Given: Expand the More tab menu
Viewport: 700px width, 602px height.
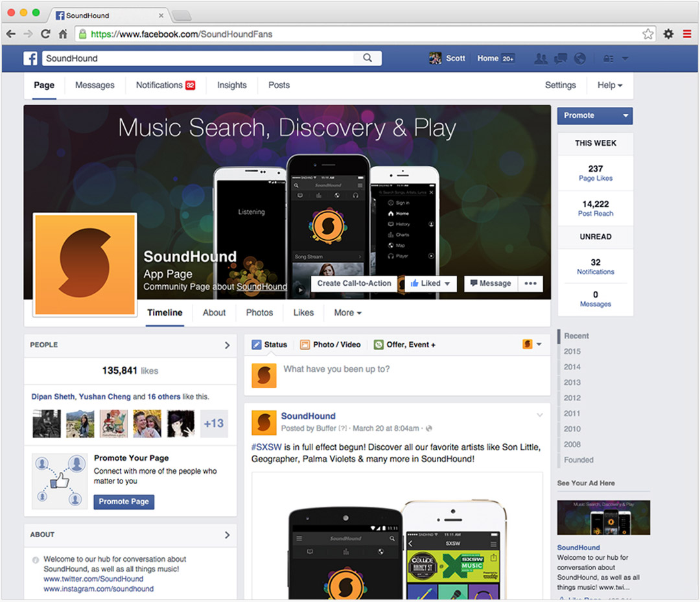Looking at the screenshot, I should [x=348, y=313].
